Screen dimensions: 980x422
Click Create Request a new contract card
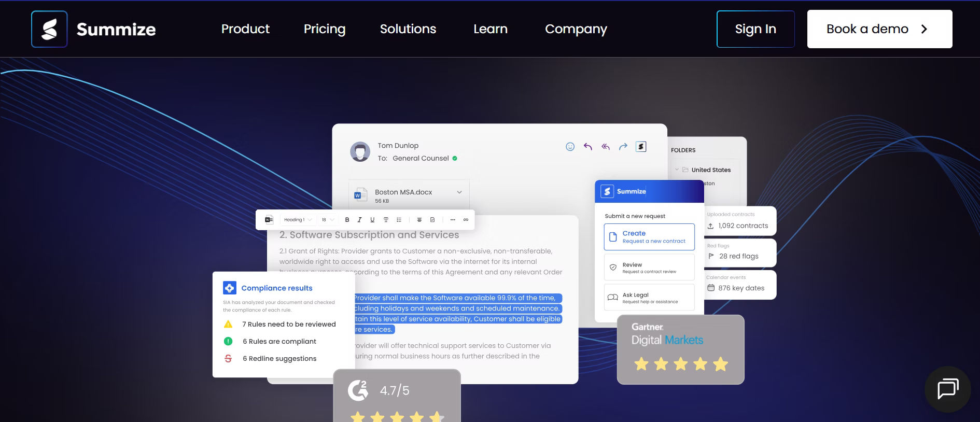tap(649, 237)
